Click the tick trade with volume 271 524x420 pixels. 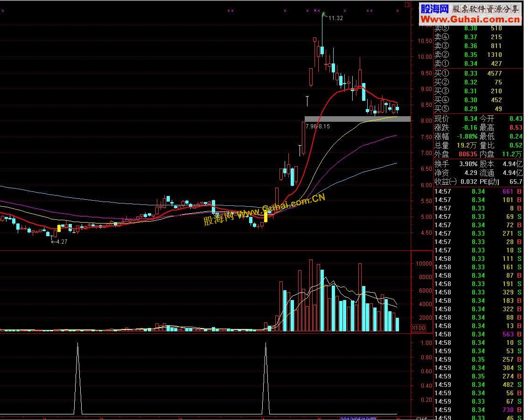(478, 233)
